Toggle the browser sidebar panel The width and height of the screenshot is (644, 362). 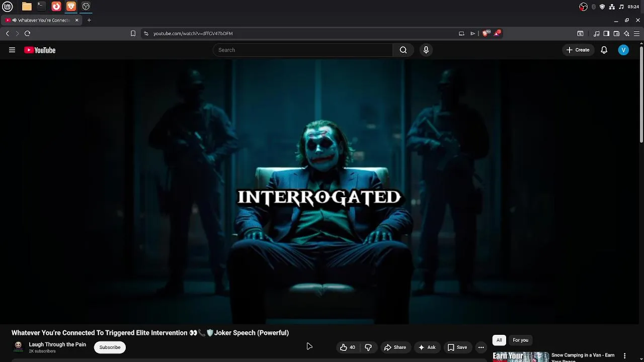click(606, 34)
